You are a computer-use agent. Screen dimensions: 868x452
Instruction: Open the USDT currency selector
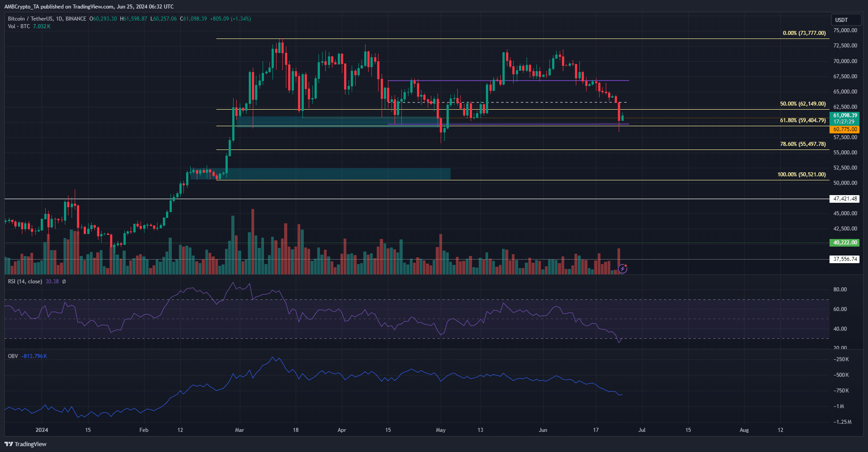tap(846, 20)
